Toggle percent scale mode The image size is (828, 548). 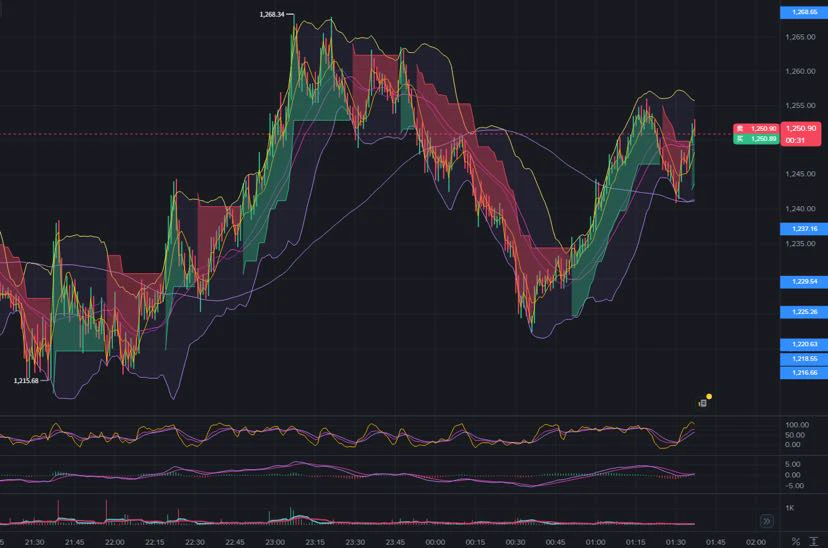(x=796, y=542)
